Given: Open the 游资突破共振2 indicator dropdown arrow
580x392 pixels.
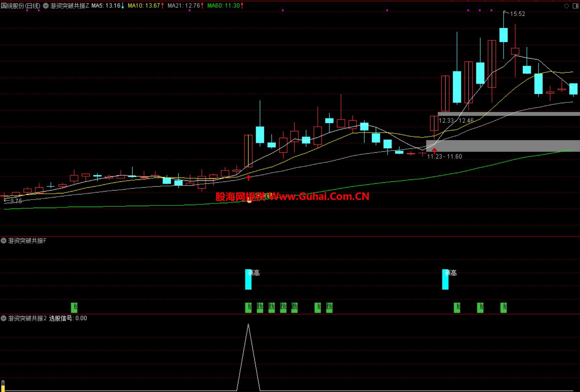Looking at the screenshot, I should pyautogui.click(x=4, y=318).
